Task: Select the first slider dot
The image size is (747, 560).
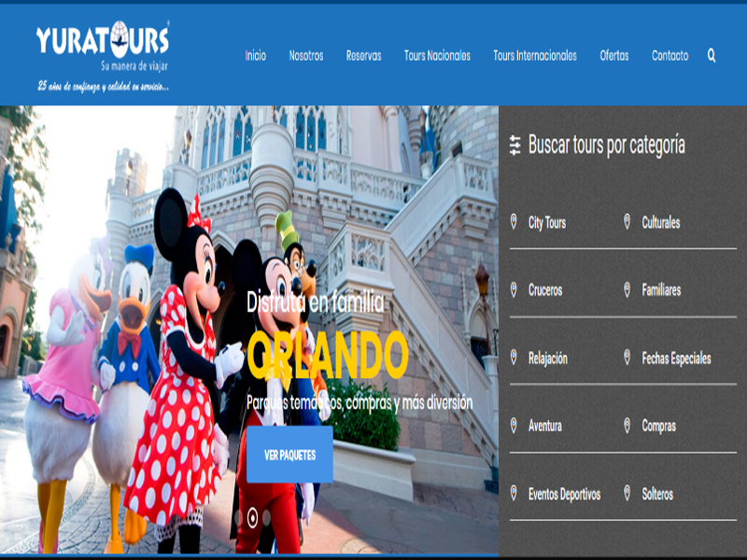Action: pyautogui.click(x=239, y=518)
